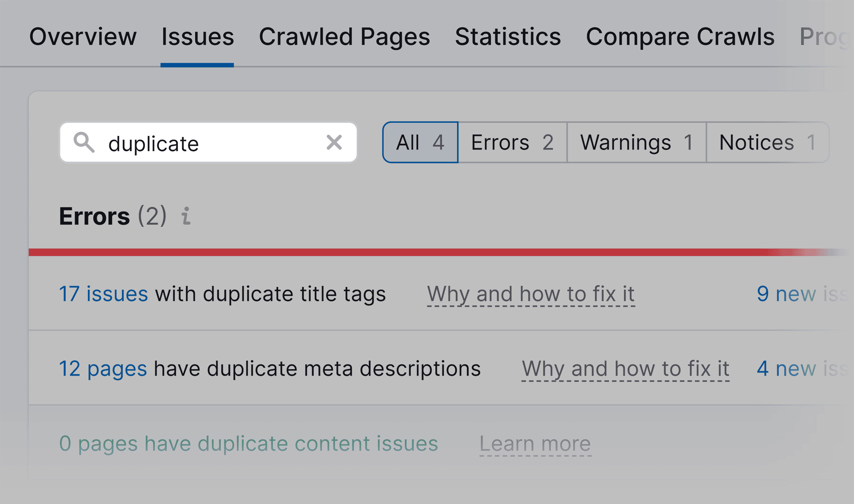
Task: Select the Issues tab
Action: coord(197,36)
